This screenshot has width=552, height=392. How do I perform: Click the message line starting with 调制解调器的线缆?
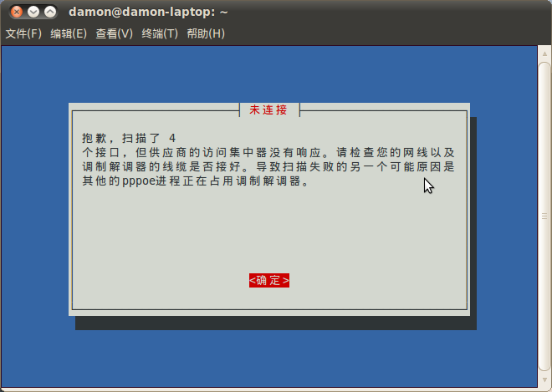268,167
